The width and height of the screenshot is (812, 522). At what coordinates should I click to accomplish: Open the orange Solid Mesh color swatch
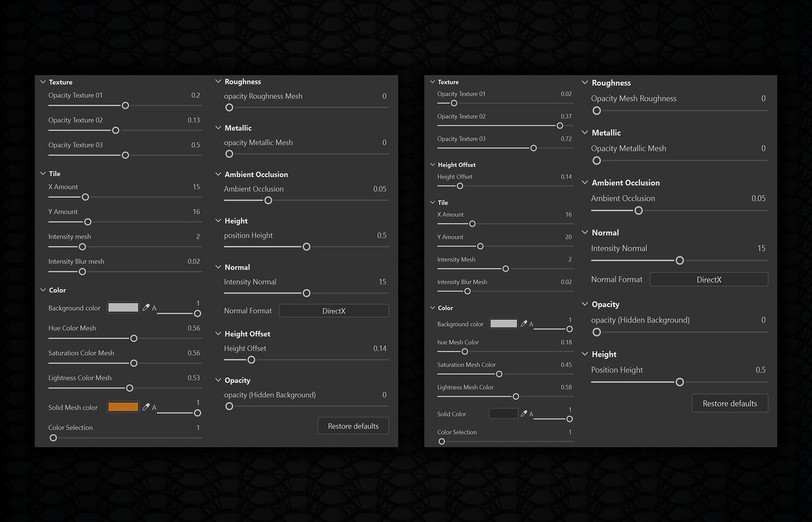[123, 407]
